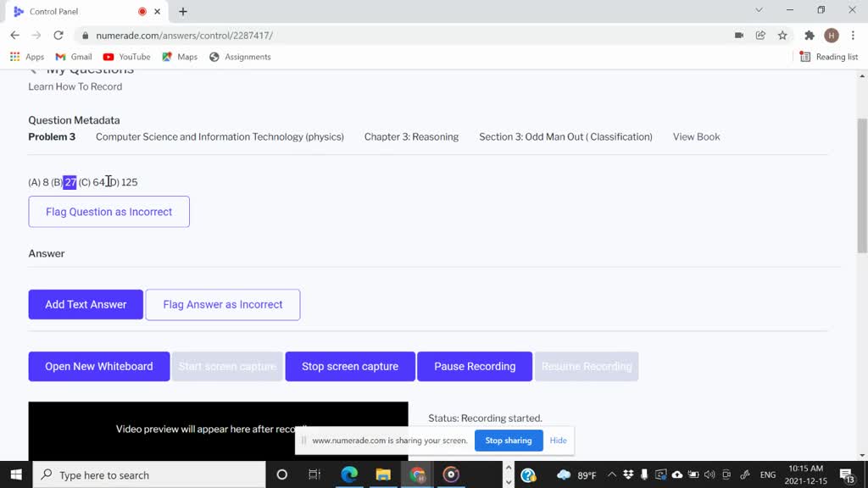Viewport: 868px width, 488px height.
Task: Open the Apps grid in bookmarks bar
Action: click(x=27, y=57)
